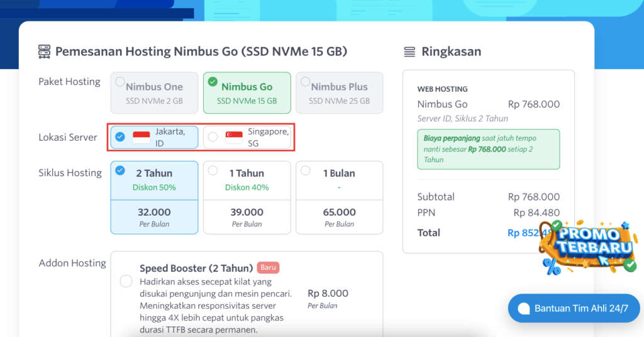
Task: Click the Subtotal Rp 768.000 value
Action: click(x=533, y=197)
